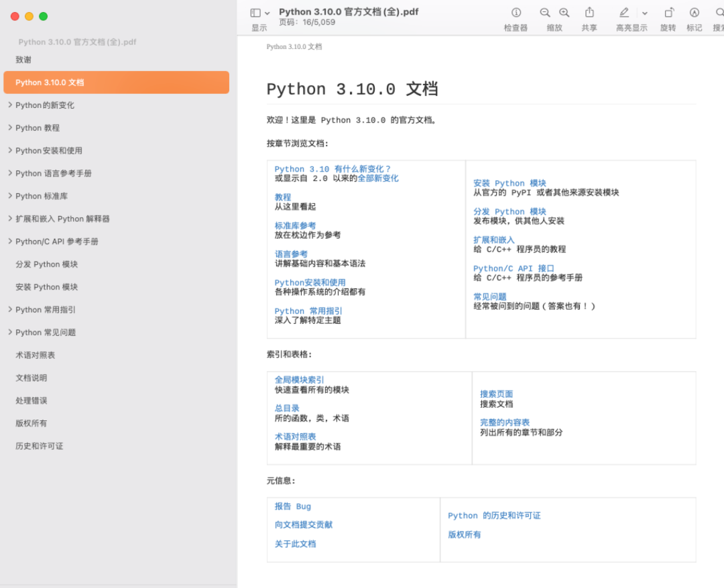724x588 pixels.
Task: Expand Python/C API 参考手册 section
Action: 10,241
